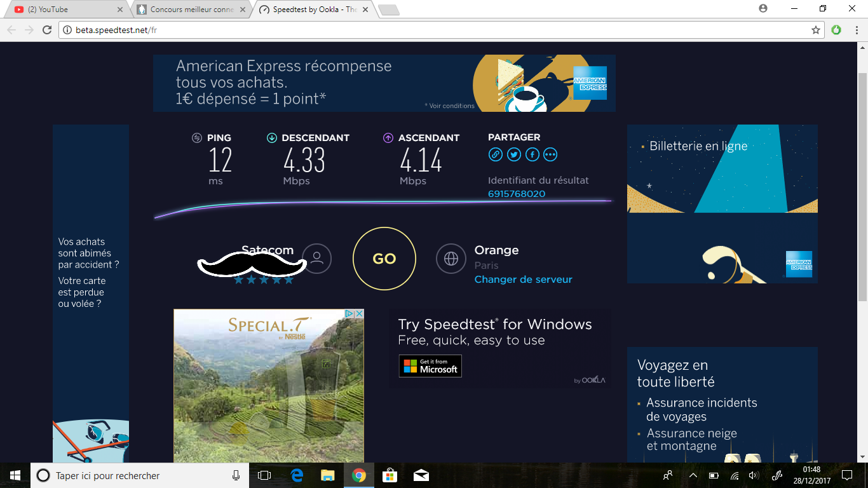
Task: Click the Descendant download arrow icon
Action: (x=272, y=138)
